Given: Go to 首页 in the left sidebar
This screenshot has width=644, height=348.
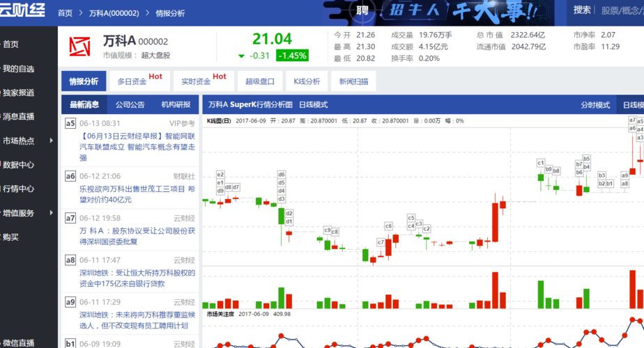Looking at the screenshot, I should click(10, 45).
